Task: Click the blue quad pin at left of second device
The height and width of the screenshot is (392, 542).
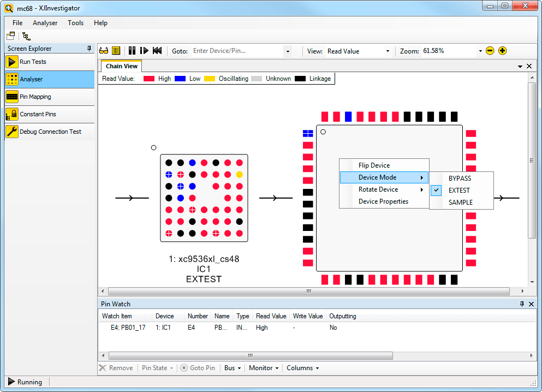Action: coord(308,133)
